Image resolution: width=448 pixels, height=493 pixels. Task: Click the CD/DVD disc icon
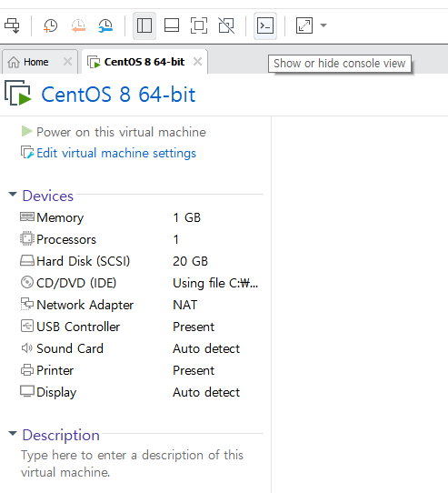tap(27, 282)
